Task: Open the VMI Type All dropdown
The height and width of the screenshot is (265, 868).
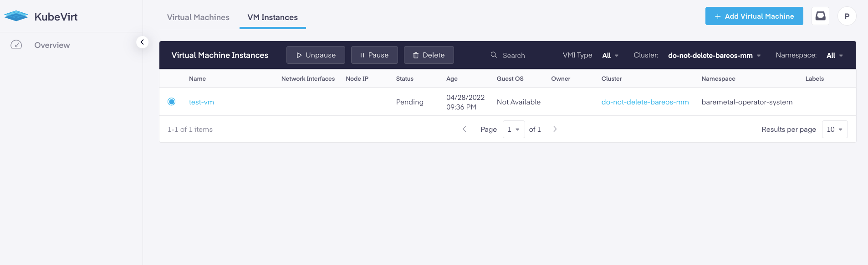Action: tap(610, 55)
